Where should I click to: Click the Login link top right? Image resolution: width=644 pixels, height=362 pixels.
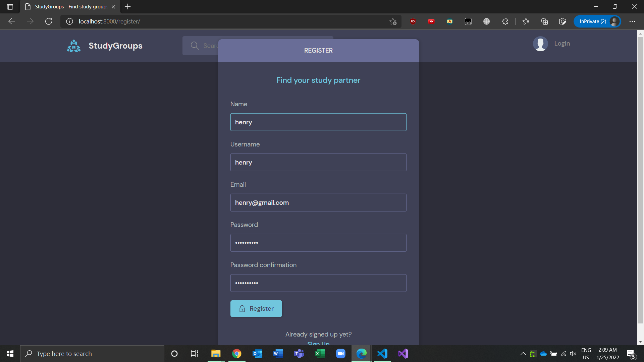(562, 43)
